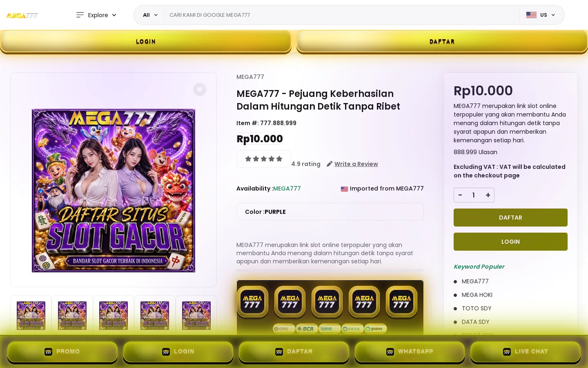Focus the search field CARI KAMI DI GOOGLE
588x368 pixels.
342,15
